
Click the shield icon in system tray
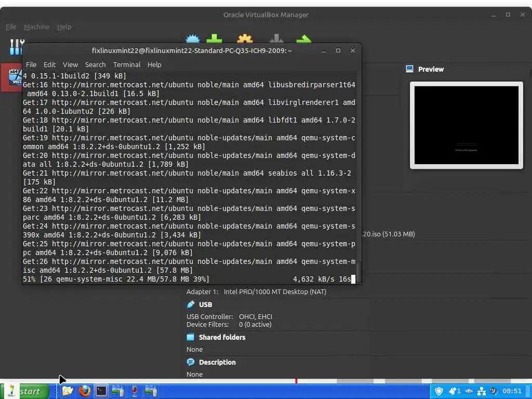point(438,391)
